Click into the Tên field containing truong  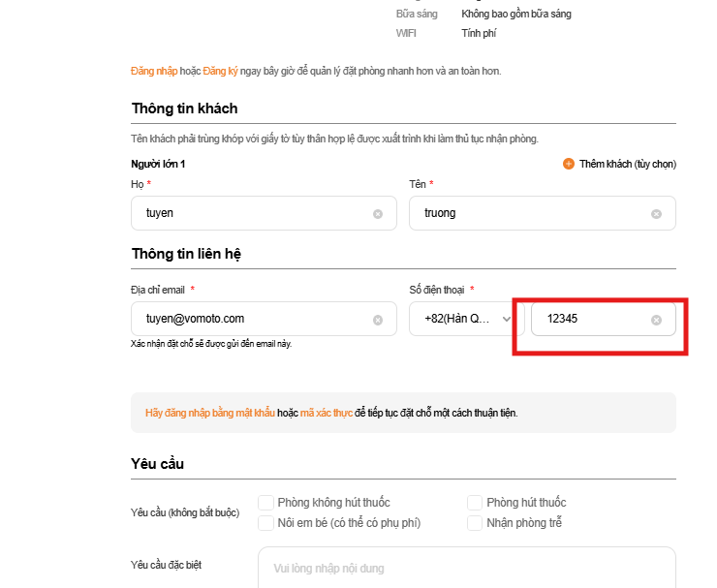pos(528,213)
